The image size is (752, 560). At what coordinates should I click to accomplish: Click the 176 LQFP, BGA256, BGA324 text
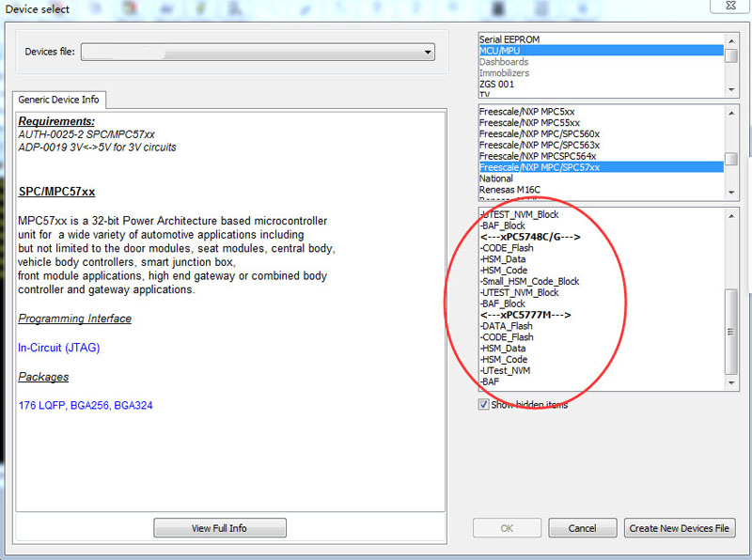pyautogui.click(x=86, y=405)
